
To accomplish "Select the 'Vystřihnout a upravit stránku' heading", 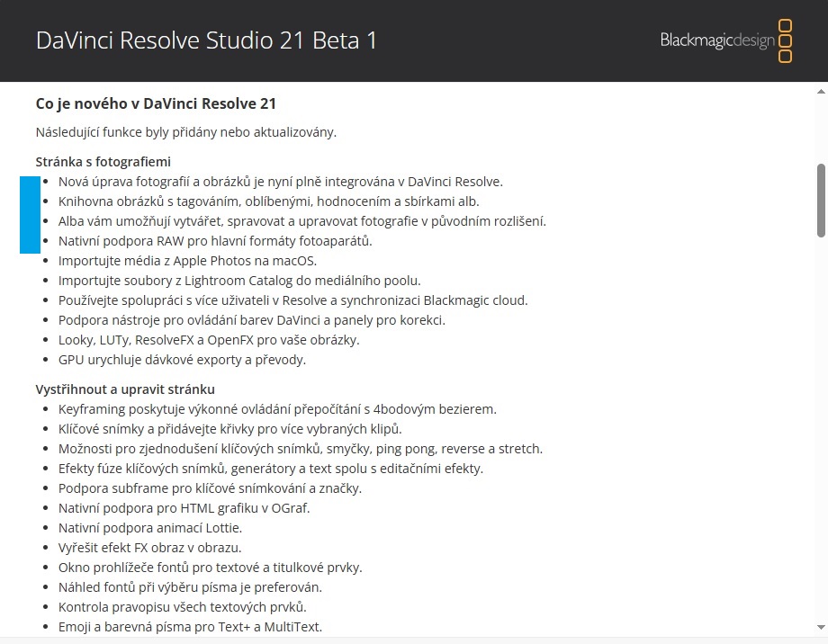I will click(125, 389).
